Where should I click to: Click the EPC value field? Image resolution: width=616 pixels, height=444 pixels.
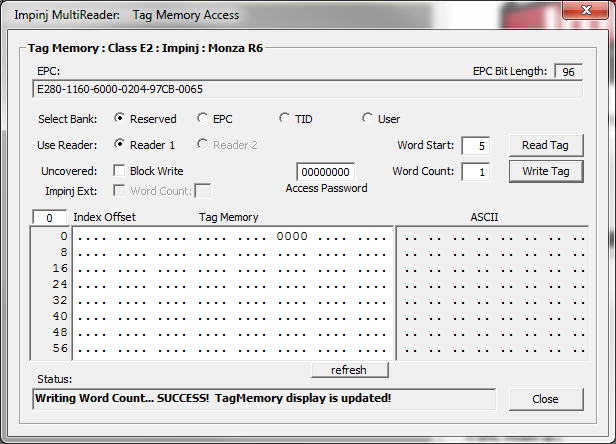tap(308, 89)
